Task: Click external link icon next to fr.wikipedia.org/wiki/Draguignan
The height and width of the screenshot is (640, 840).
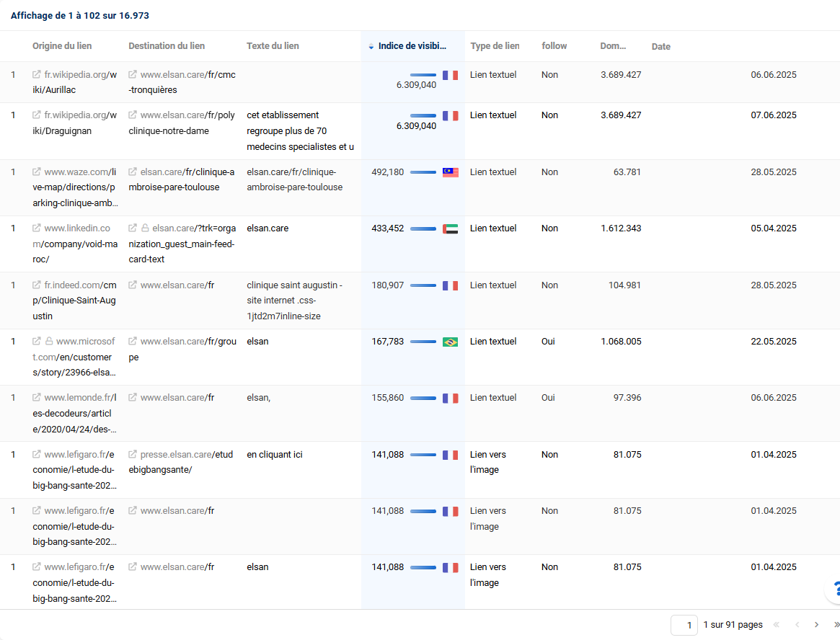Action: [x=37, y=115]
